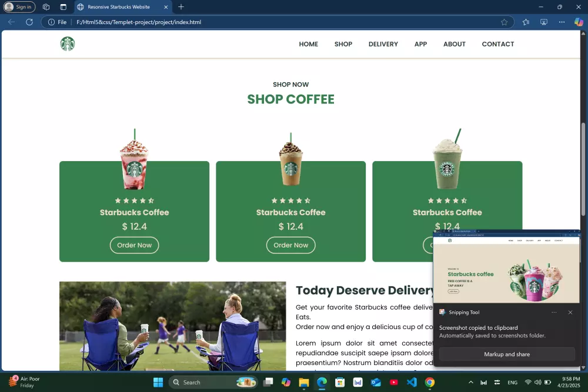The height and width of the screenshot is (392, 588).
Task: Open the Copilot sidebar icon
Action: (x=579, y=22)
